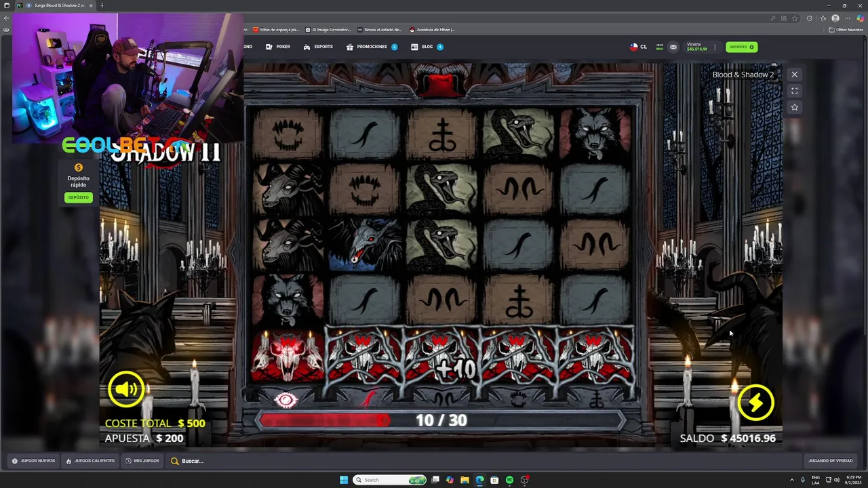Viewport: 868px width, 488px height.
Task: Open the Copilot sidebar icon in browser
Action: pos(860,18)
